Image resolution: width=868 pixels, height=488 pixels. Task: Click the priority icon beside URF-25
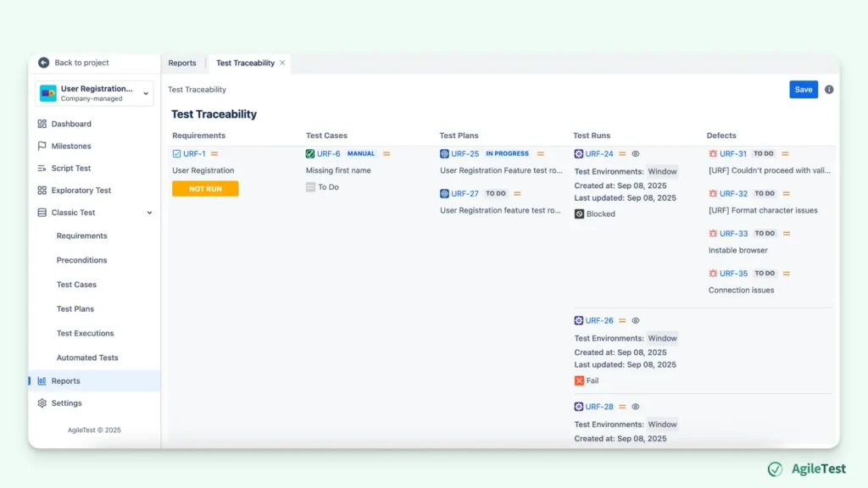point(540,154)
